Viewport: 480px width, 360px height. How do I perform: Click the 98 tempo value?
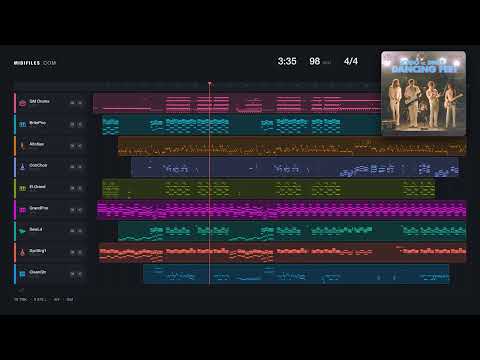click(x=315, y=61)
